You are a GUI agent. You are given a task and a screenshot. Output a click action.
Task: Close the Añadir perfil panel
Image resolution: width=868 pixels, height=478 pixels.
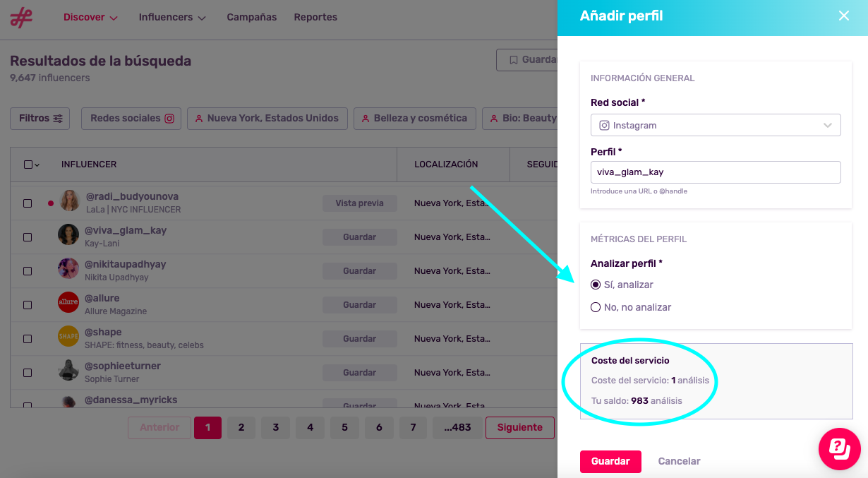(x=843, y=16)
